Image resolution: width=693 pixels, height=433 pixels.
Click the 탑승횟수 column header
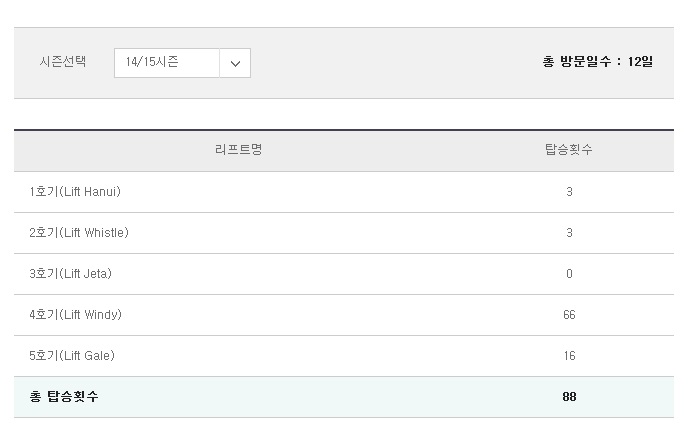pos(569,149)
